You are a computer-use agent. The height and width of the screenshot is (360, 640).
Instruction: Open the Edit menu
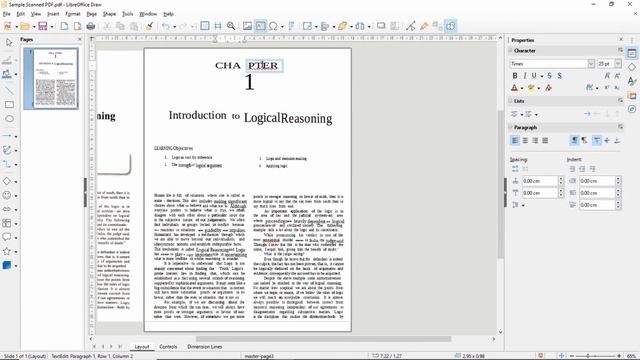point(20,14)
